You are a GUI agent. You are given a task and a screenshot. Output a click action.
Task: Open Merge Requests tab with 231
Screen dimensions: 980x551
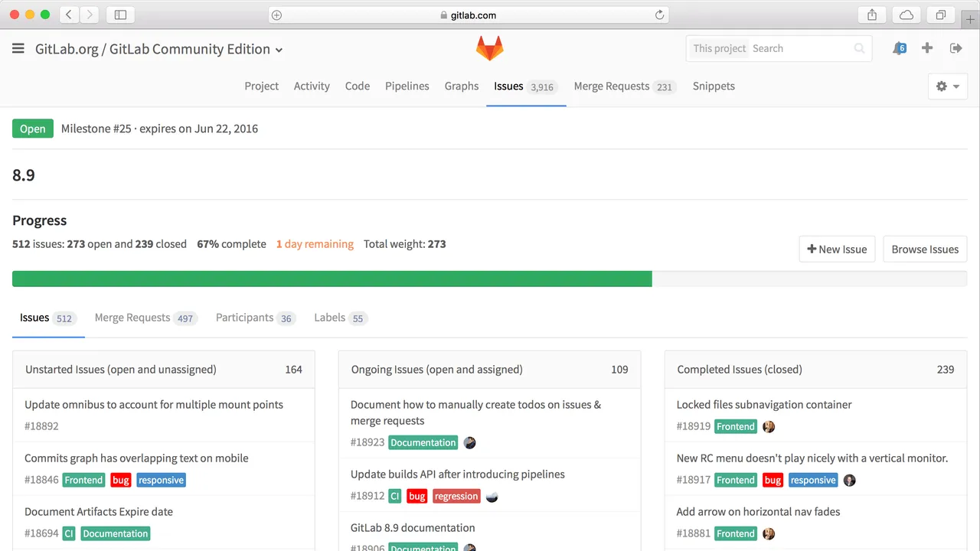pyautogui.click(x=625, y=86)
